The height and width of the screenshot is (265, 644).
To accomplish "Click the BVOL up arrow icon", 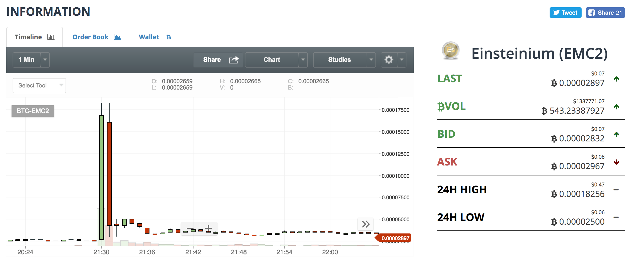I will [616, 107].
